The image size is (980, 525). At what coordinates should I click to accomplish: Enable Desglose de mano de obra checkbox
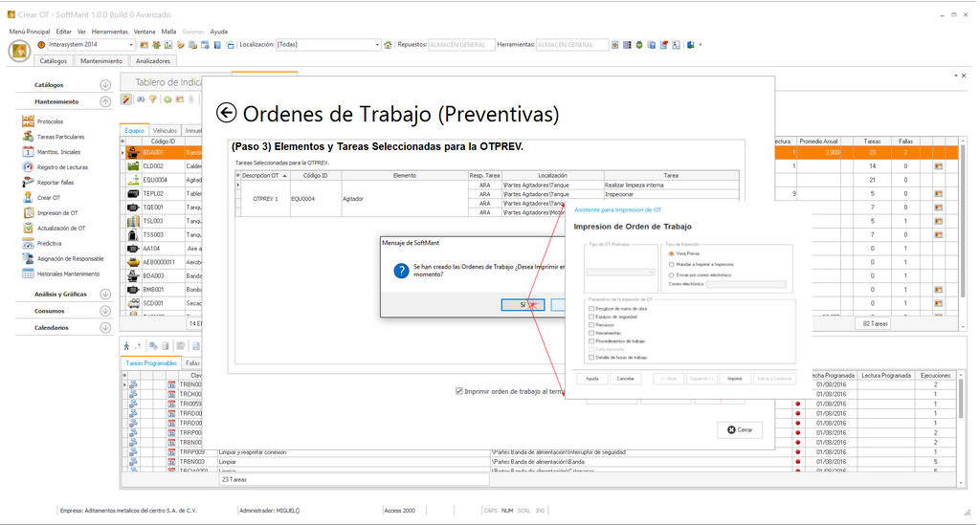click(x=591, y=309)
